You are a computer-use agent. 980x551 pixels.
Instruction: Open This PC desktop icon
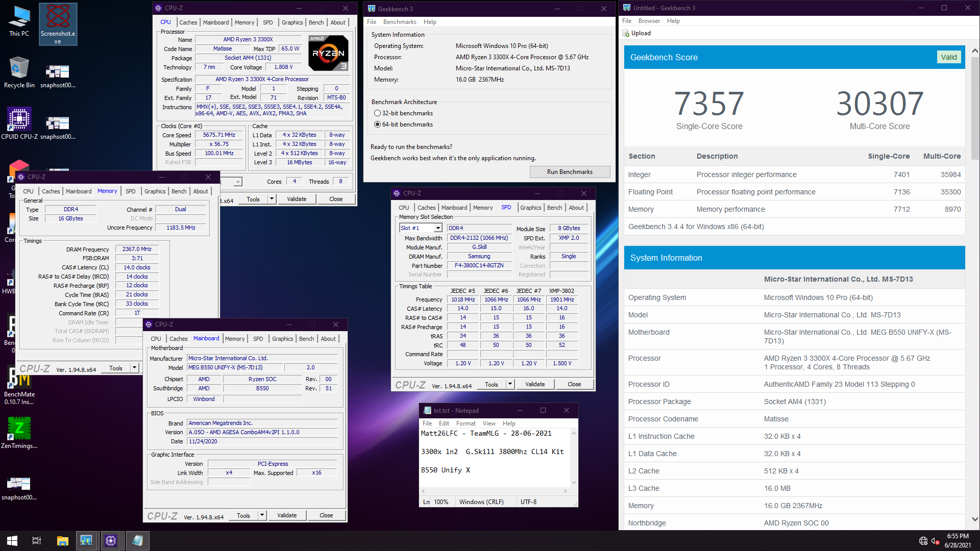[19, 21]
